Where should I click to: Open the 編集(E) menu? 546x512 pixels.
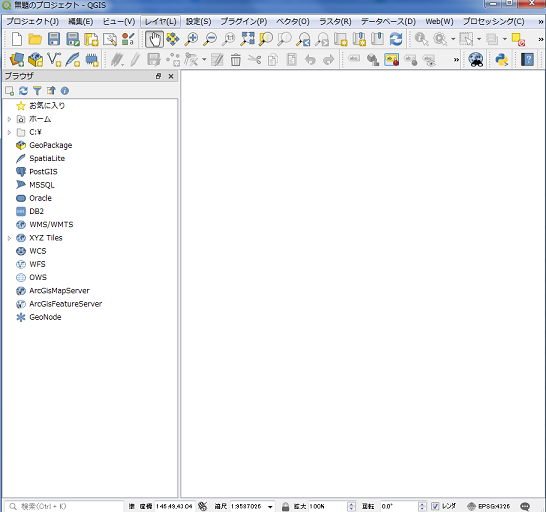tap(80, 22)
